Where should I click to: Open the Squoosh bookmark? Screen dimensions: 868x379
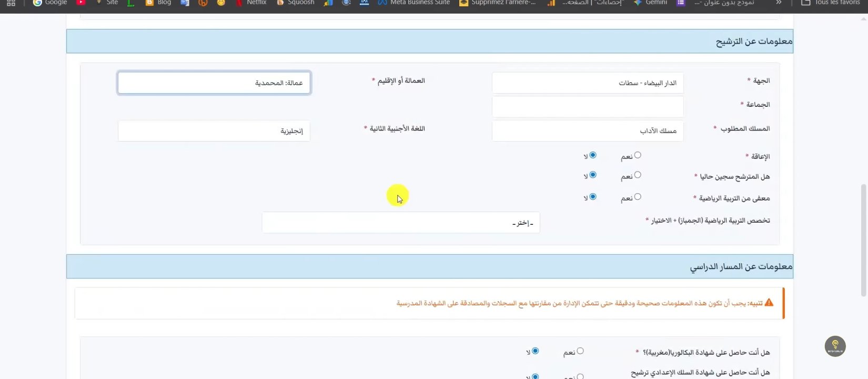click(295, 3)
